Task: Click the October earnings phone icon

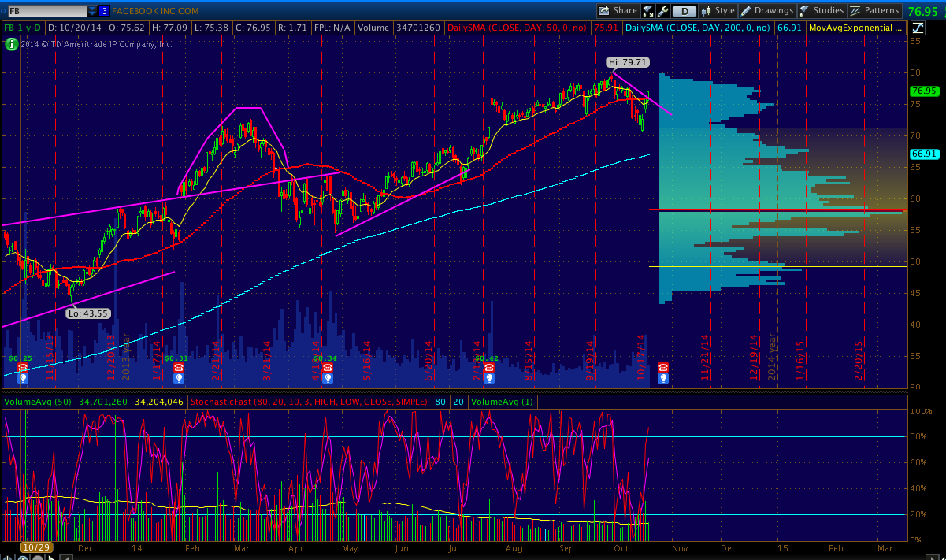Action: 663,368
